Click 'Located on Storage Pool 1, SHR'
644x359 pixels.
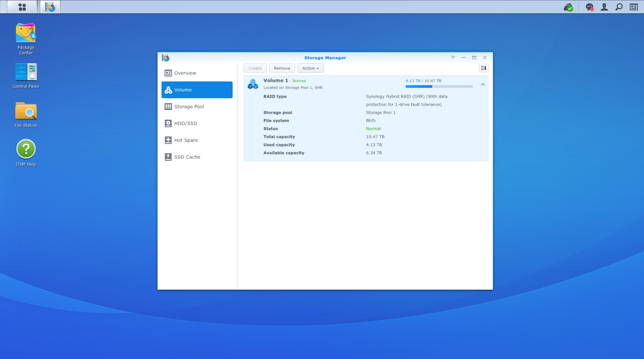[x=293, y=87]
